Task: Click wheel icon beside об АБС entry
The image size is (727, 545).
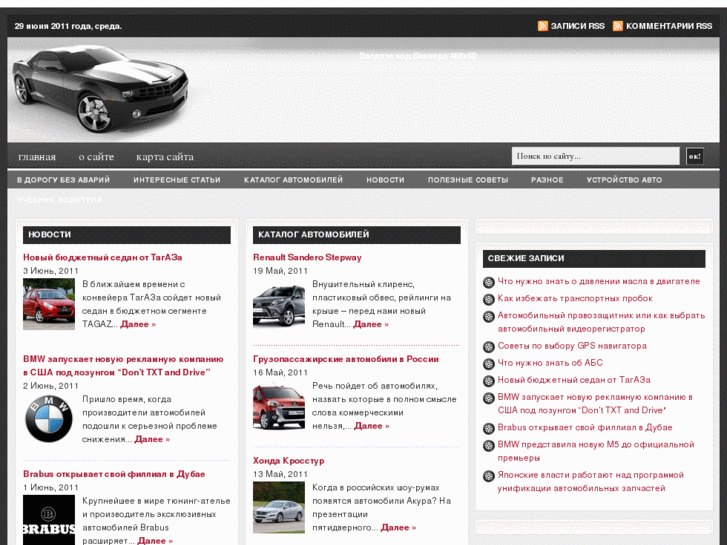Action: 489,364
